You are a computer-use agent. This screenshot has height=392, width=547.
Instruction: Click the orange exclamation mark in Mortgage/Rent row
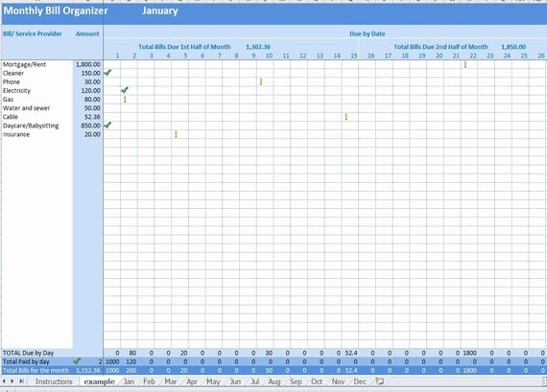[x=465, y=64]
